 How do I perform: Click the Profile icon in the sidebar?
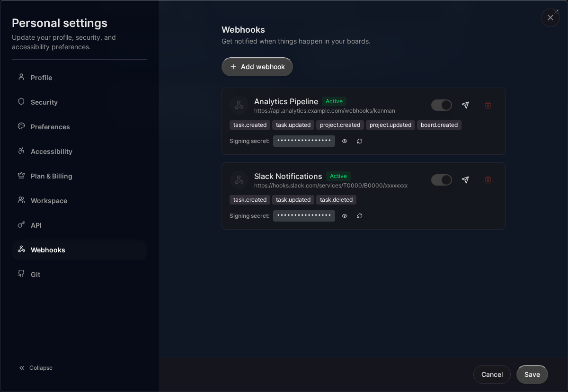[21, 77]
